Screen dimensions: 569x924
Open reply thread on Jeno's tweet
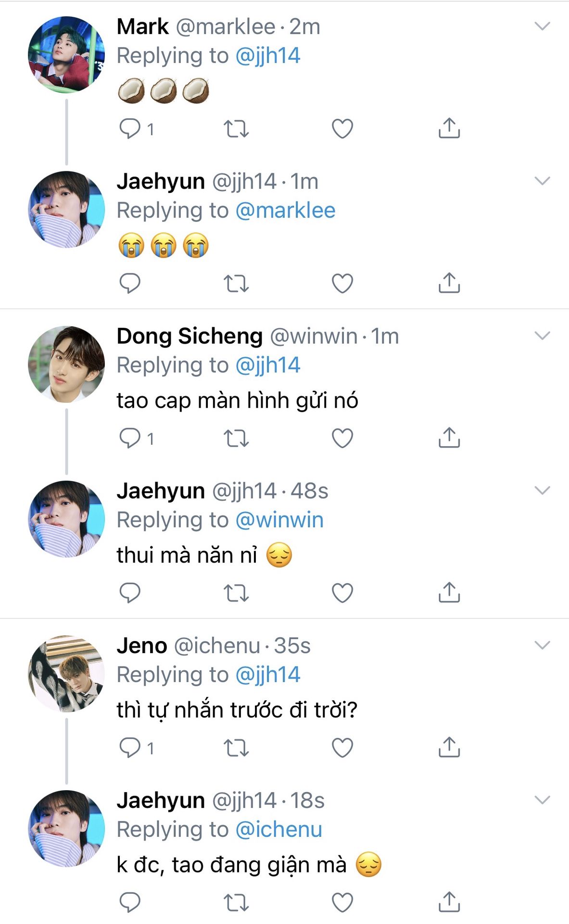pyautogui.click(x=130, y=747)
